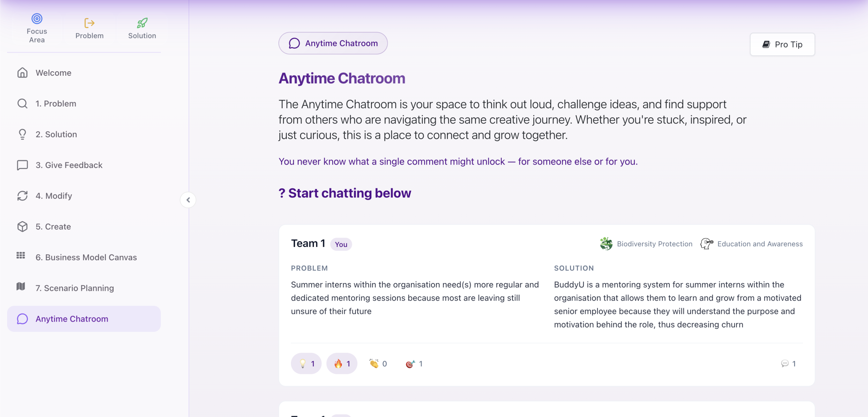Open the Problem arrow icon shortcut

(89, 23)
